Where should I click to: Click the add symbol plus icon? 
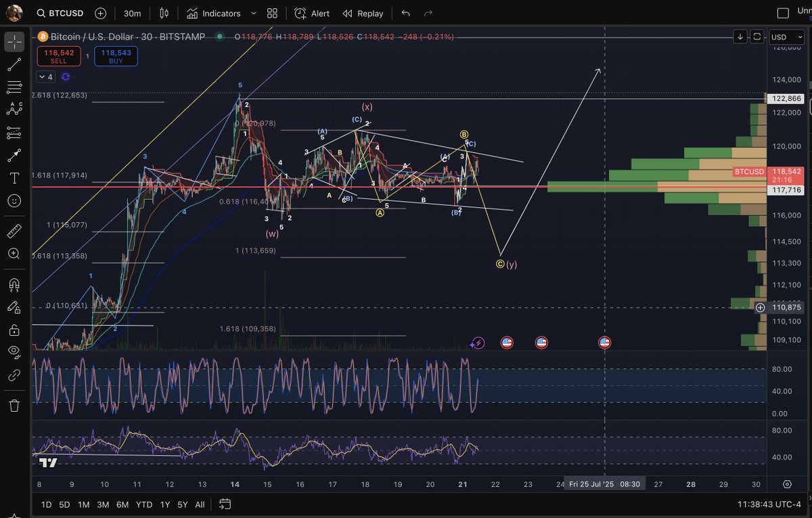tap(101, 13)
